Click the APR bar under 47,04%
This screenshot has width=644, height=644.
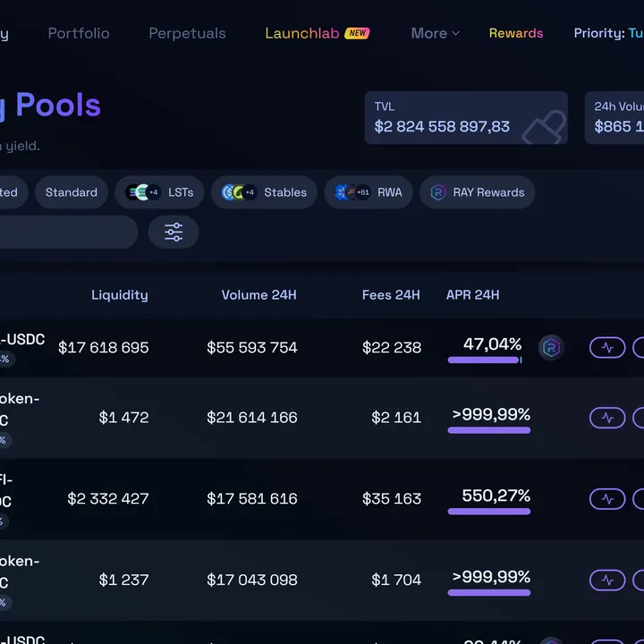[484, 360]
